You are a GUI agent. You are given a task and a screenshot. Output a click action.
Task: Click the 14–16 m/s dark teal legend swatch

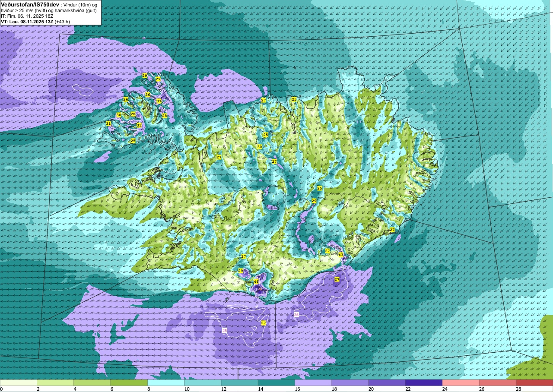pos(276,383)
